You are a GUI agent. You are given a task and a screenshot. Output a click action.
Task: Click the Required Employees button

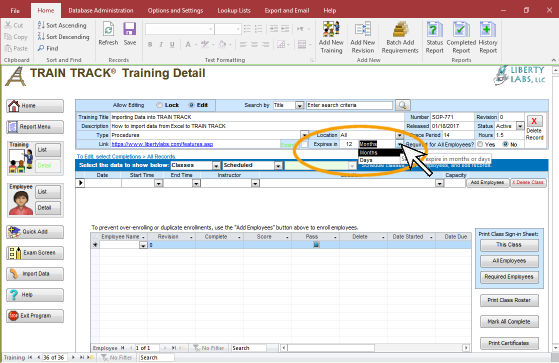point(509,277)
